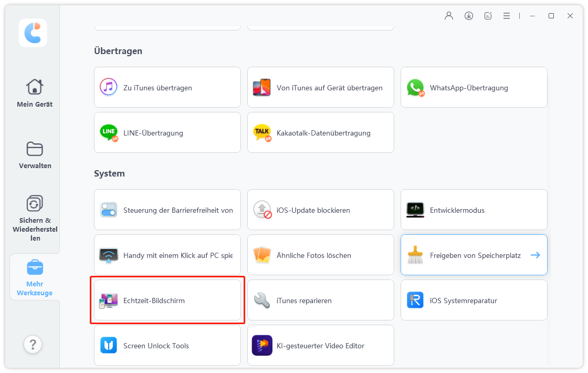
Task: Open Screen Unlock Tools
Action: tap(167, 345)
